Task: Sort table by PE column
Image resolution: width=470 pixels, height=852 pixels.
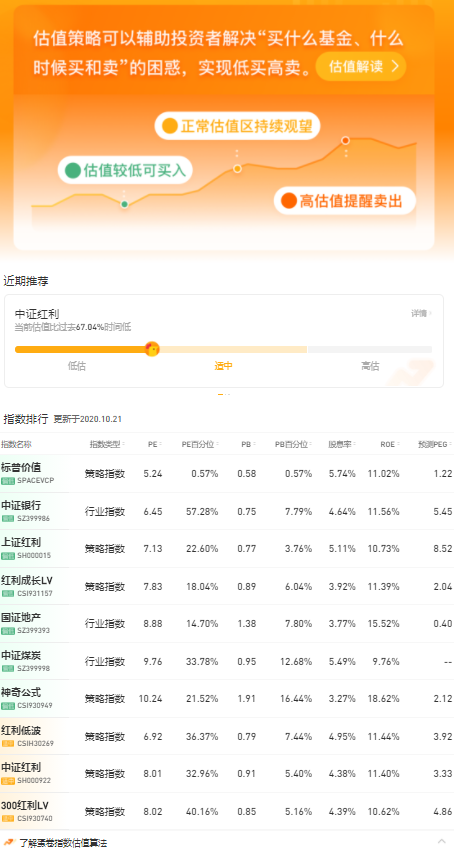Action: [156, 444]
